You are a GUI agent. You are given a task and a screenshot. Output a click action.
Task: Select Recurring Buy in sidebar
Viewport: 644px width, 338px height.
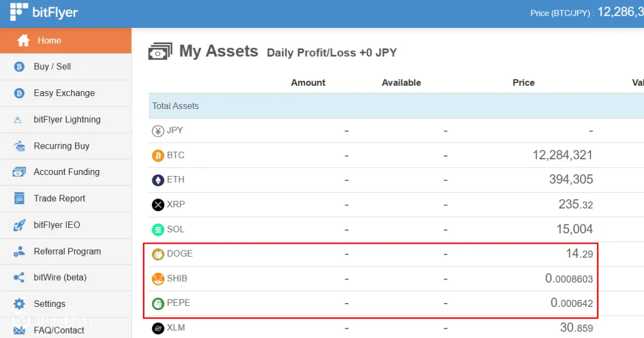(x=65, y=146)
